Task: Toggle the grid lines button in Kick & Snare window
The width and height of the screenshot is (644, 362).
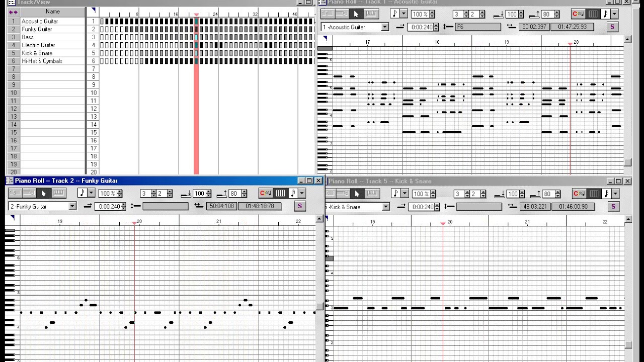Action: pyautogui.click(x=594, y=194)
